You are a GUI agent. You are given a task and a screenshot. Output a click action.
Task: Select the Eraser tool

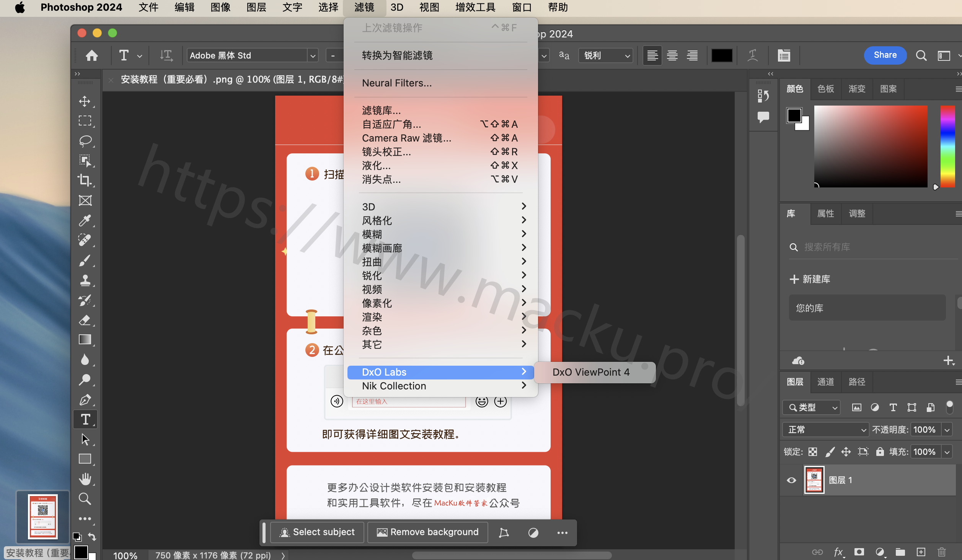point(85,320)
